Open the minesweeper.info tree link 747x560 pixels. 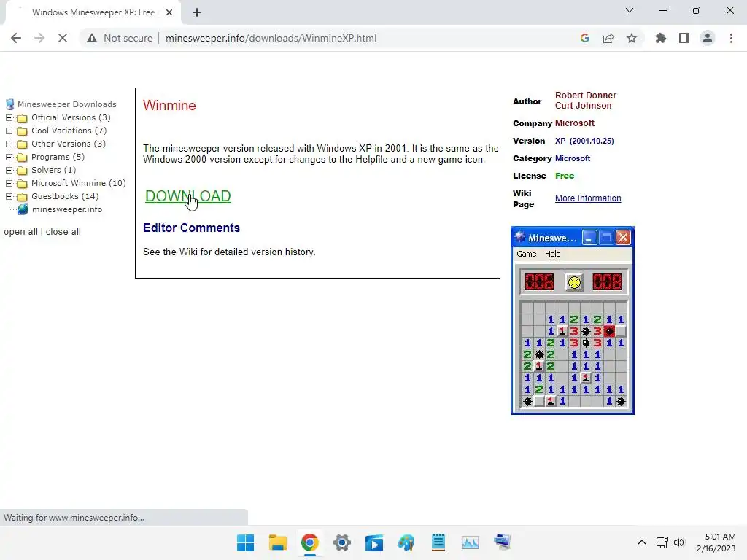(x=67, y=209)
